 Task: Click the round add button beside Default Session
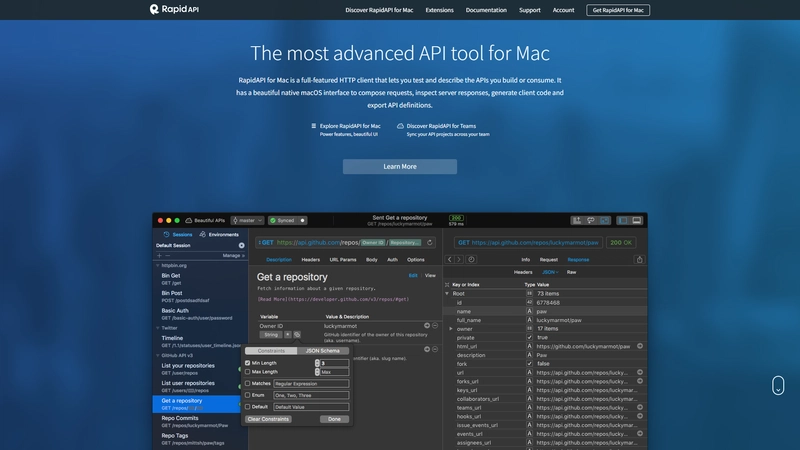pos(241,245)
